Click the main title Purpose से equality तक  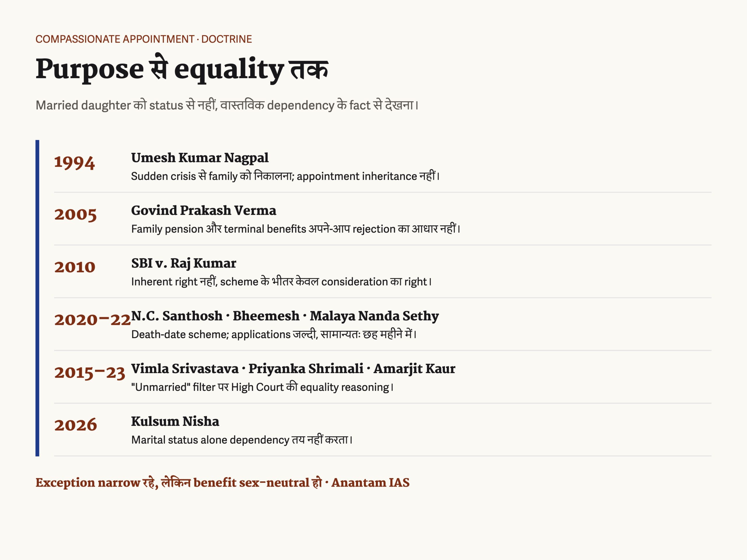click(182, 69)
